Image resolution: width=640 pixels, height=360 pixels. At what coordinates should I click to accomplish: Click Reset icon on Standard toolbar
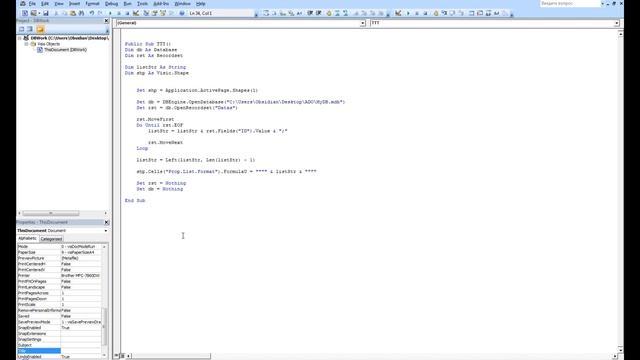(127, 13)
